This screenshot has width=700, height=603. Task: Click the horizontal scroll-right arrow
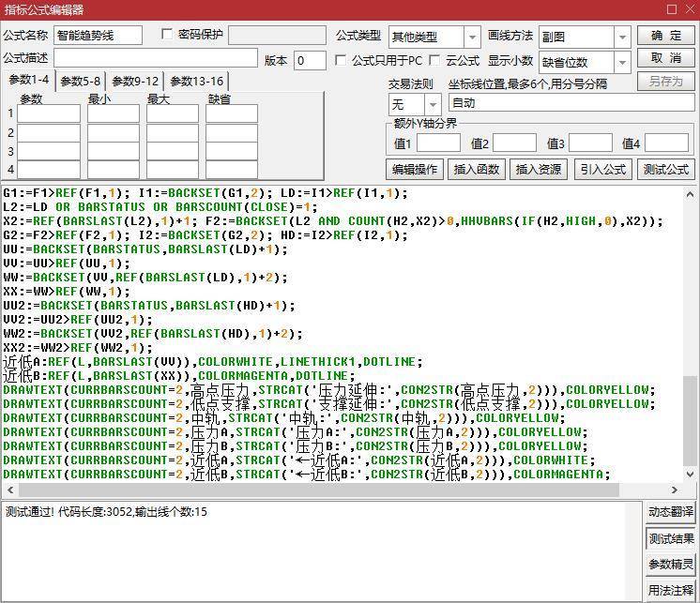pyautogui.click(x=675, y=490)
